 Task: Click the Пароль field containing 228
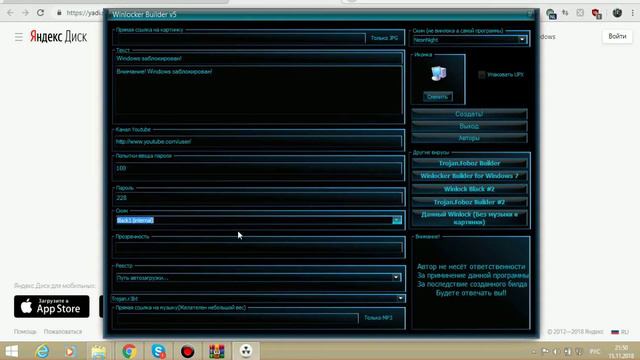tap(258, 198)
